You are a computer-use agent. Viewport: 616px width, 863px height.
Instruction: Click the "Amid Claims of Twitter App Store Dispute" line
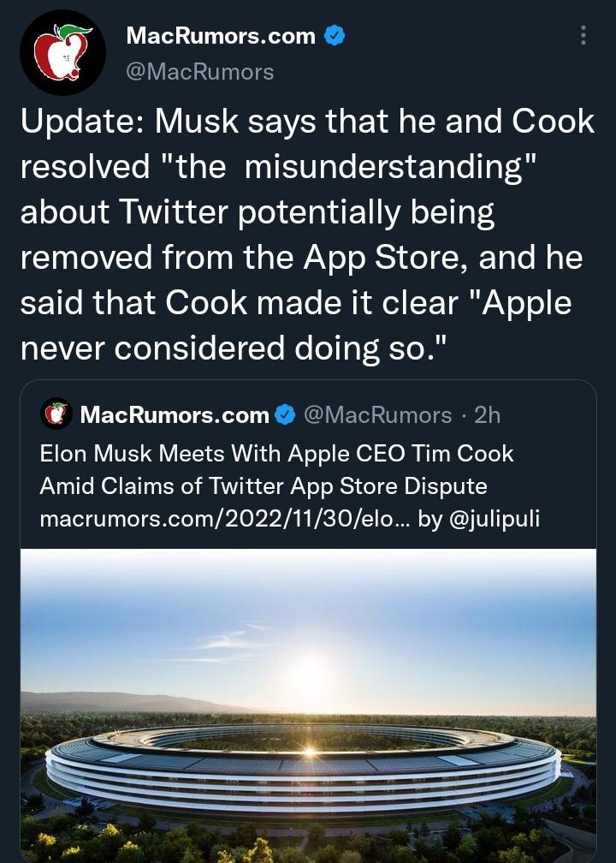(x=263, y=486)
